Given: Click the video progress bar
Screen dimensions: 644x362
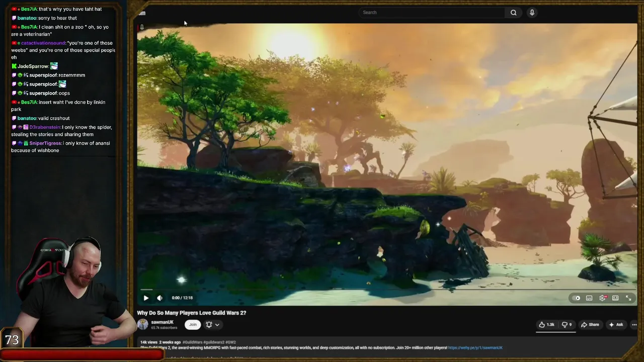Looking at the screenshot, I should 386,290.
